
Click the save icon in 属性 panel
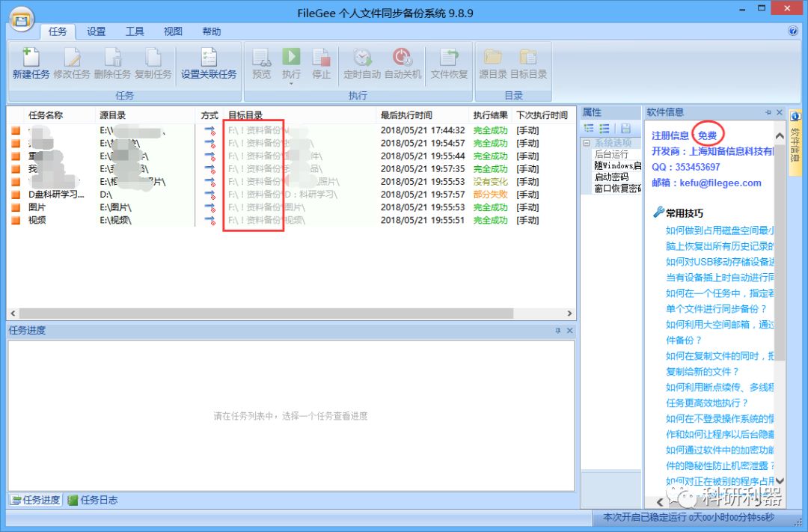(x=625, y=128)
